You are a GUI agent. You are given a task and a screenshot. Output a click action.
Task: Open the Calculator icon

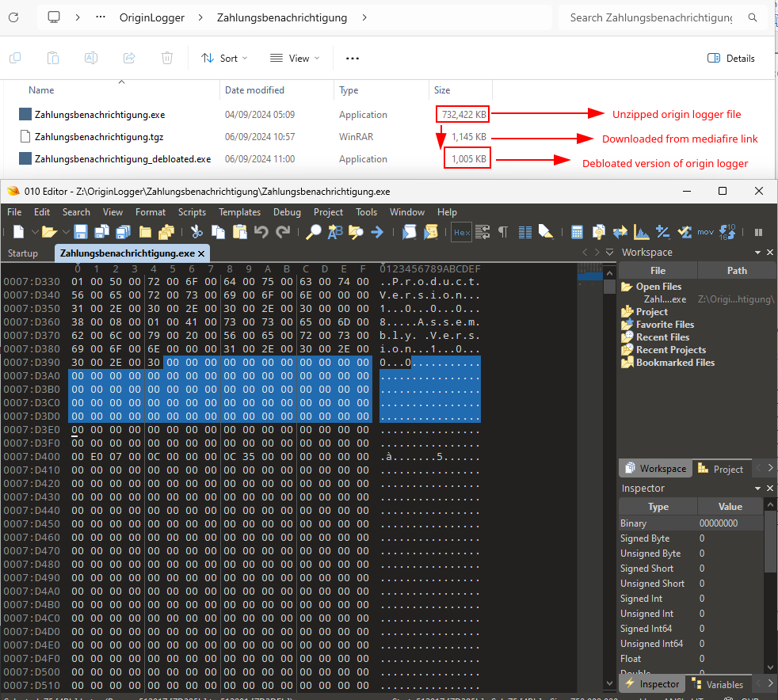(x=577, y=232)
